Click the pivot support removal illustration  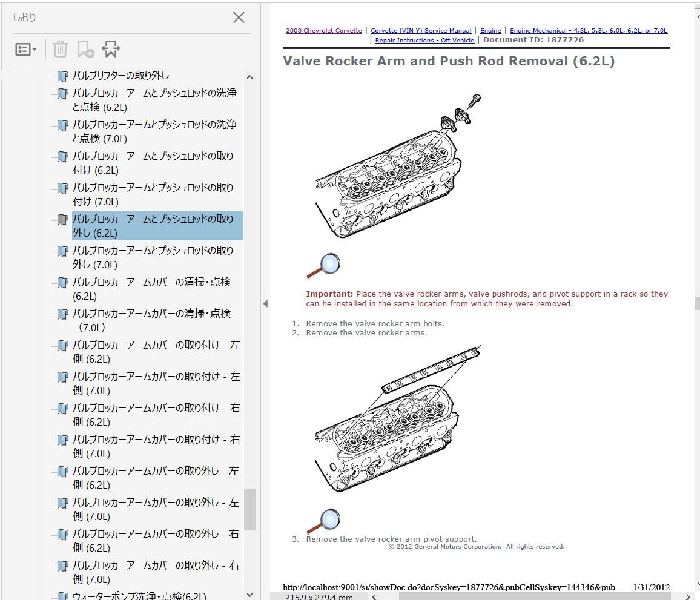[x=398, y=418]
